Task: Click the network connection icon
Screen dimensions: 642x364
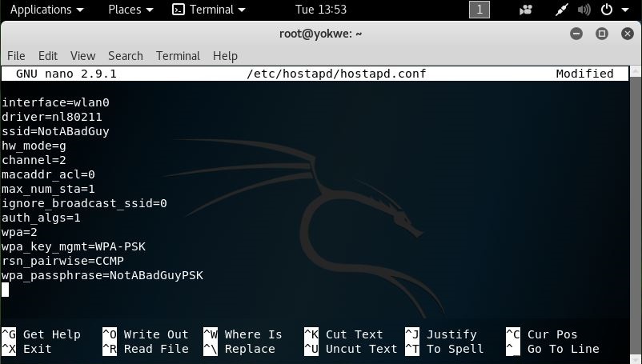Action: pyautogui.click(x=561, y=10)
